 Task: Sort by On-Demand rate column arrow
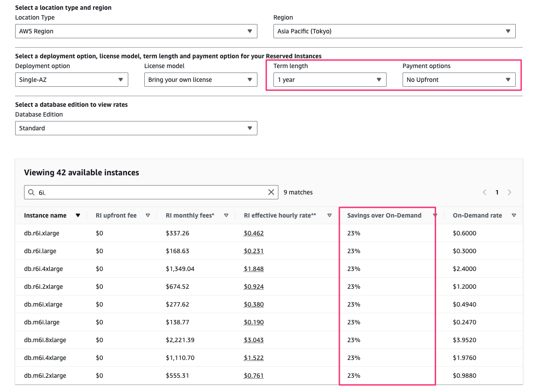[x=514, y=215]
